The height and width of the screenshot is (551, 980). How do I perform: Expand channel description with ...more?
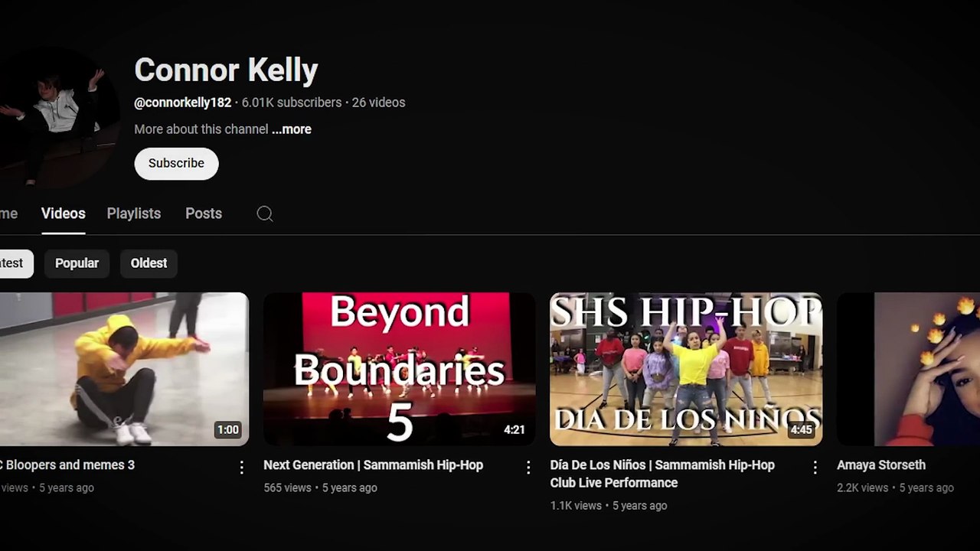292,129
